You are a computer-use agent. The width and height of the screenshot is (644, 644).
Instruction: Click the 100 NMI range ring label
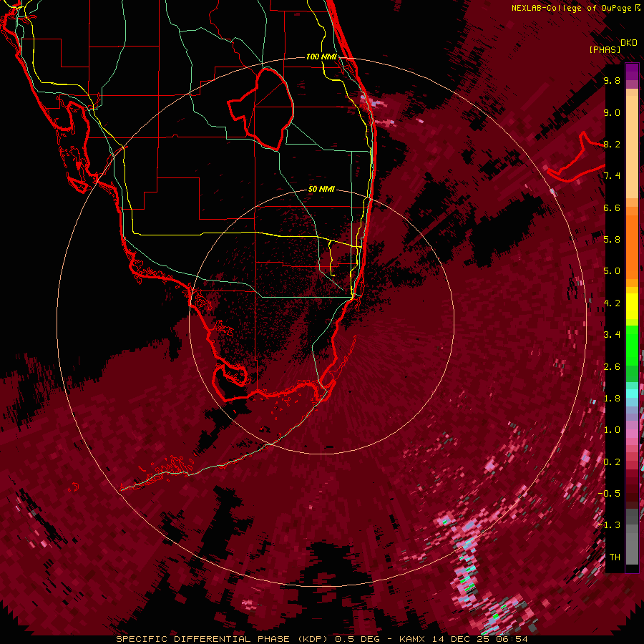321,57
